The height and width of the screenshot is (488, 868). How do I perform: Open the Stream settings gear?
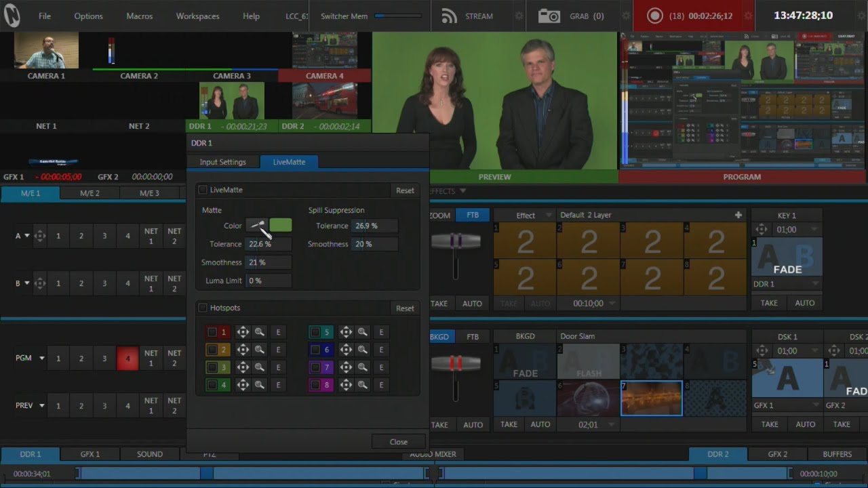[519, 16]
